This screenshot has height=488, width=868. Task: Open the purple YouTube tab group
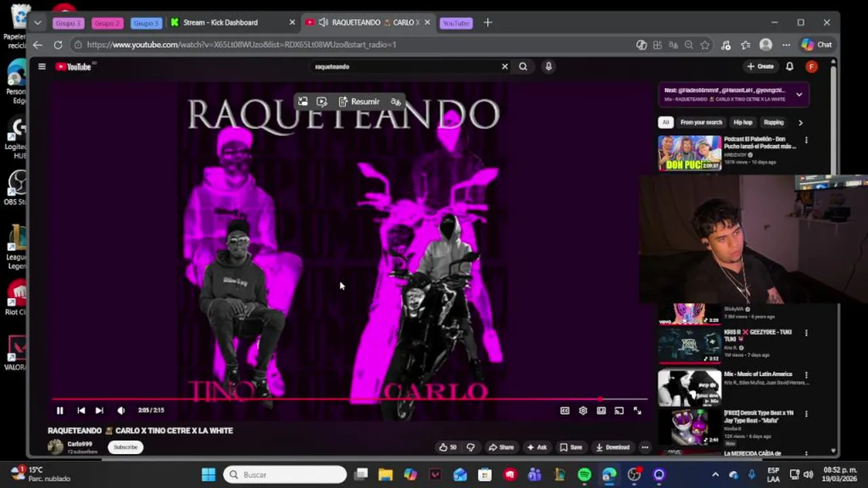point(456,23)
